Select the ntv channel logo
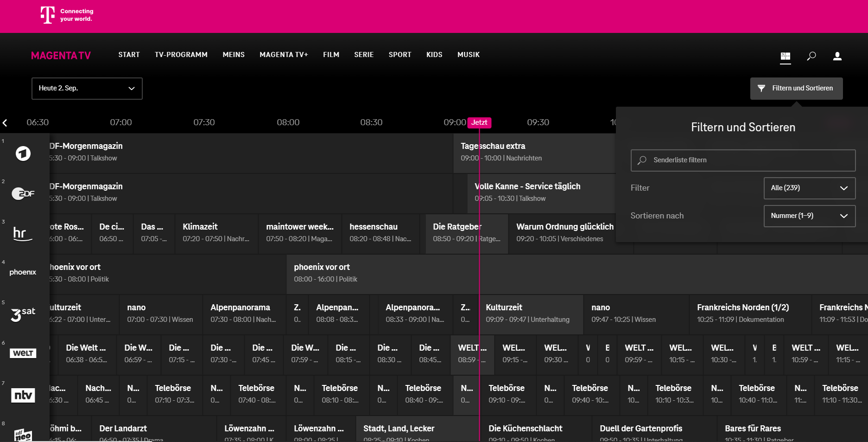The height and width of the screenshot is (442, 868). click(x=23, y=395)
